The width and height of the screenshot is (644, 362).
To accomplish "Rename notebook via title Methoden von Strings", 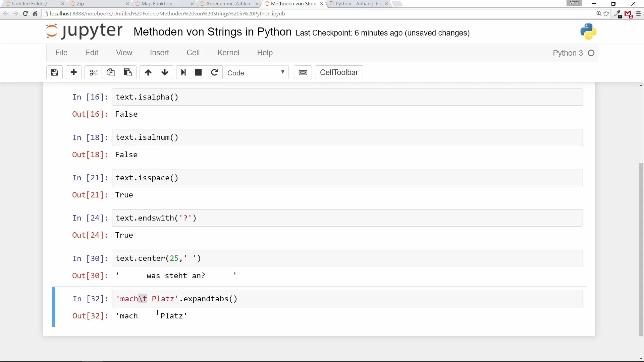I will click(212, 32).
